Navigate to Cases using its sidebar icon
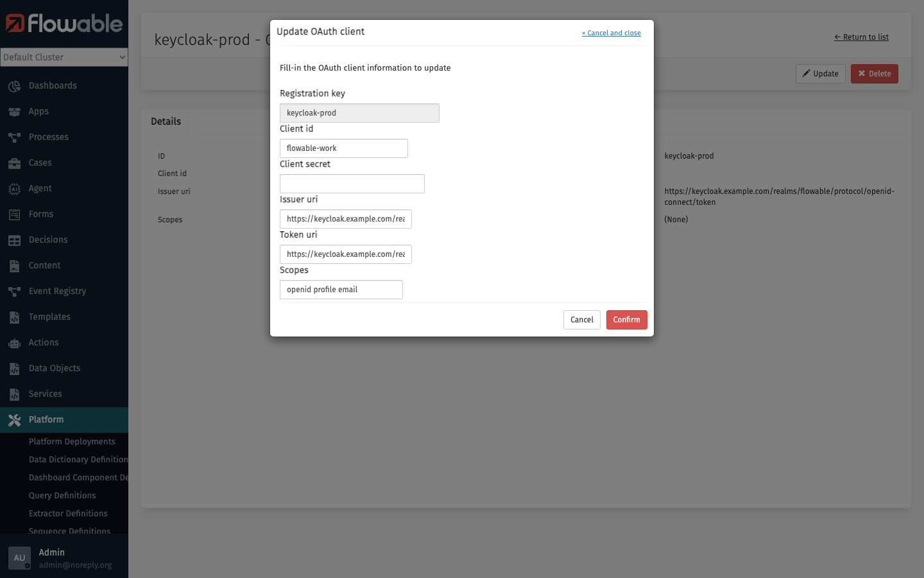The width and height of the screenshot is (924, 578). (x=14, y=162)
